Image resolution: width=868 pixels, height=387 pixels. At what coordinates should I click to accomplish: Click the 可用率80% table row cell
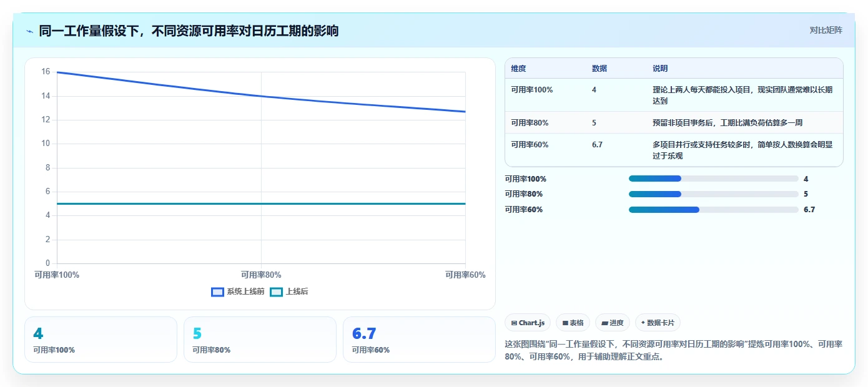coord(530,123)
